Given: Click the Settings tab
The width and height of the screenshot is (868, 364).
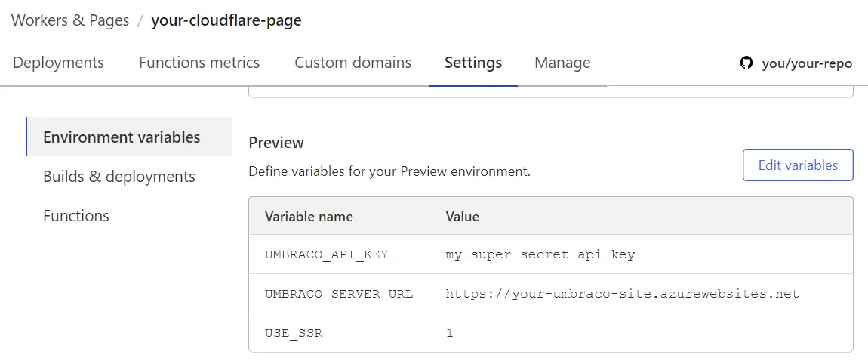Looking at the screenshot, I should click(x=472, y=63).
